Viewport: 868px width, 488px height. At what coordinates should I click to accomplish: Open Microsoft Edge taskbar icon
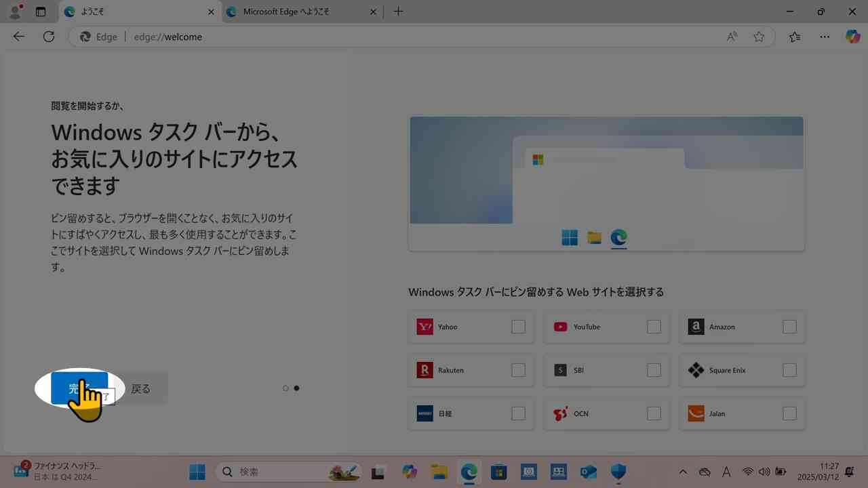469,472
